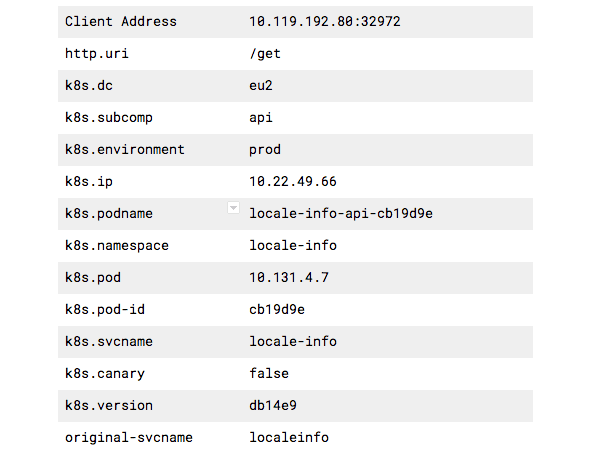The image size is (593, 454).
Task: Select the k8s.dc row label
Action: click(x=89, y=86)
